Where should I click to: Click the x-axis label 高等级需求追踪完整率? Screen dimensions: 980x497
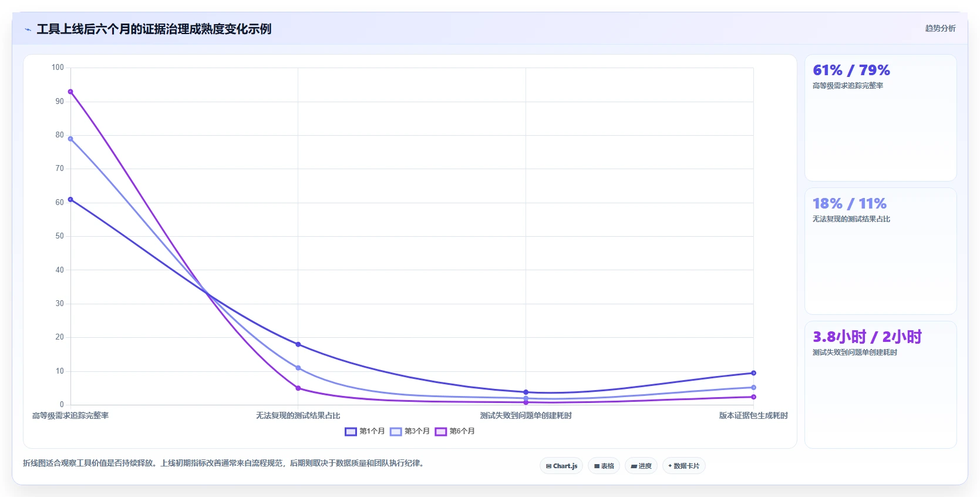(70, 416)
